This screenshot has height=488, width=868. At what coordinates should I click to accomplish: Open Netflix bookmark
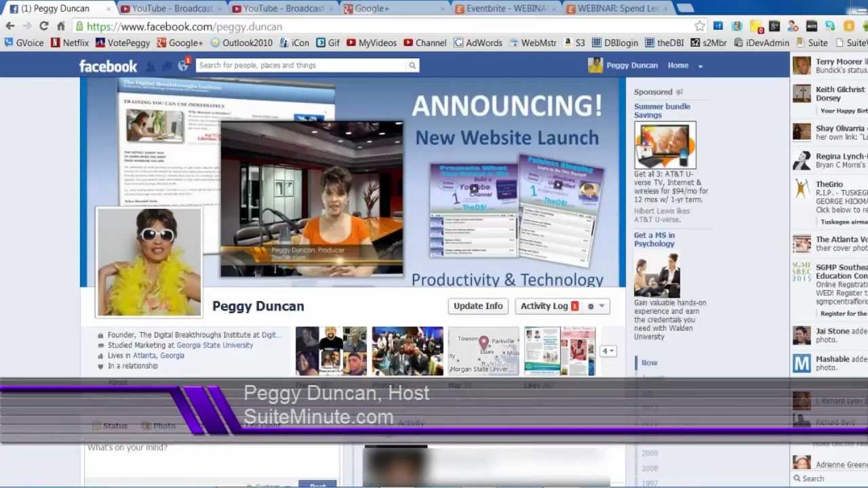[x=70, y=42]
